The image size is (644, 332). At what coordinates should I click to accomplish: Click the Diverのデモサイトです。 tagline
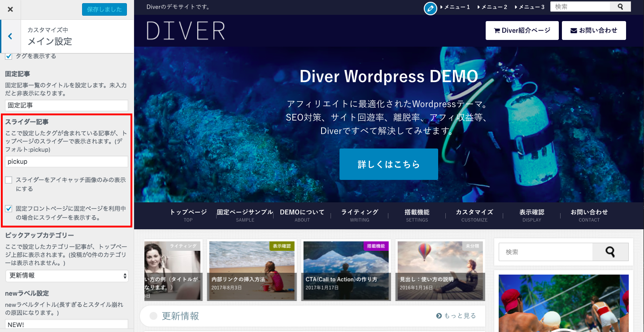point(178,7)
